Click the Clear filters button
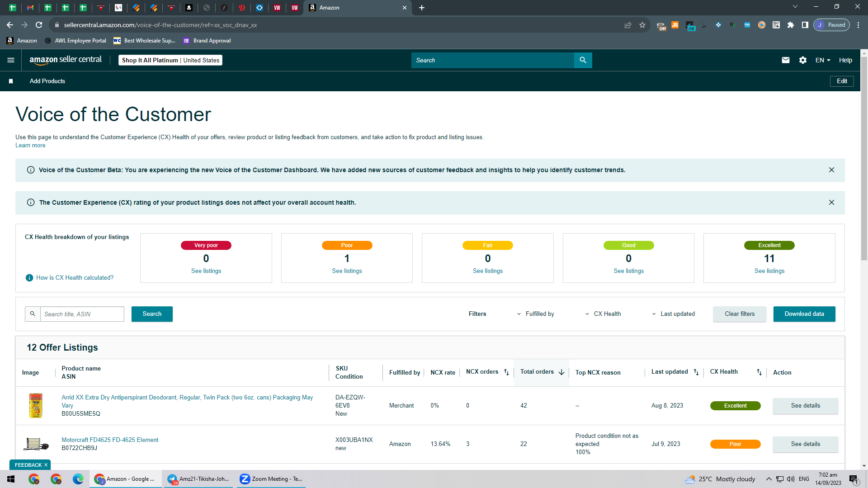The width and height of the screenshot is (868, 488). (740, 314)
